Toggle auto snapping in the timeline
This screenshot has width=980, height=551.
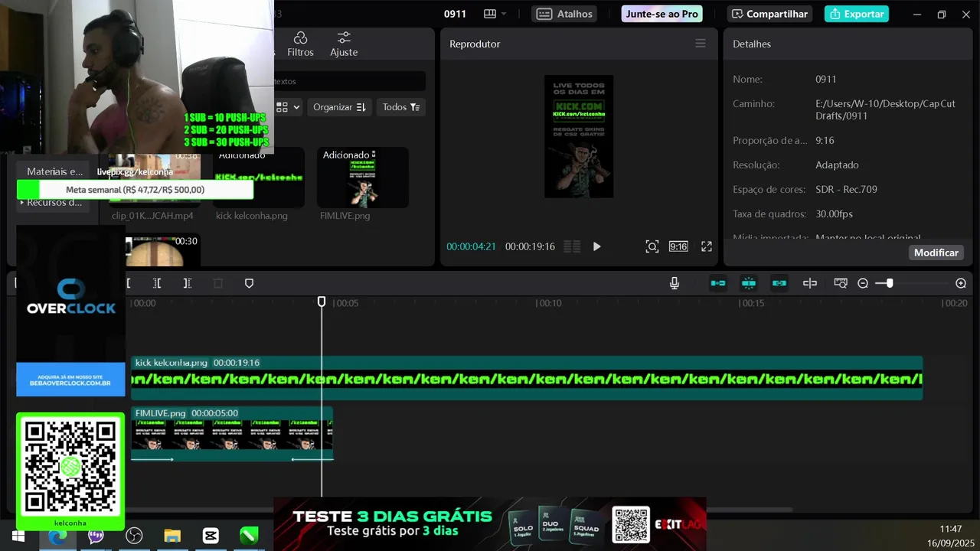coord(749,283)
